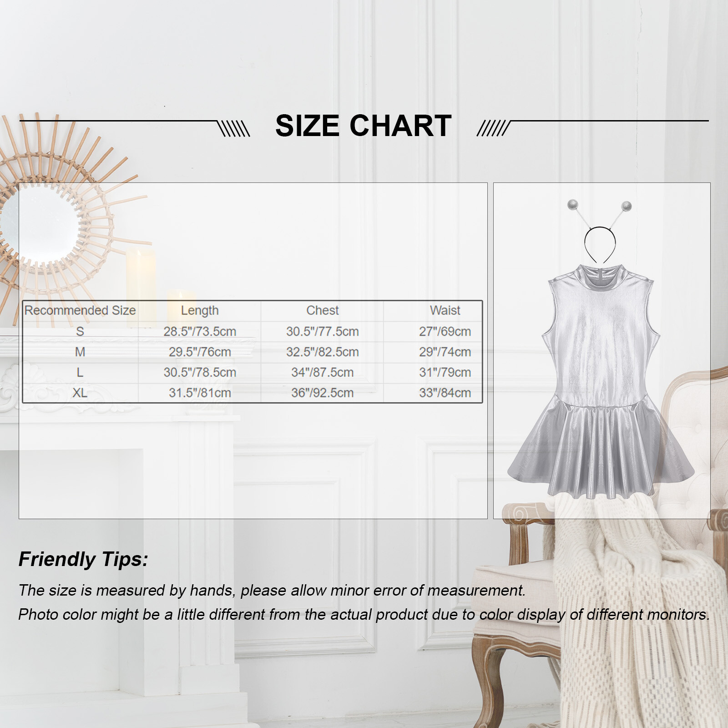Click waist value 27"/69cm
This screenshot has height=728, width=728.
pyautogui.click(x=445, y=331)
